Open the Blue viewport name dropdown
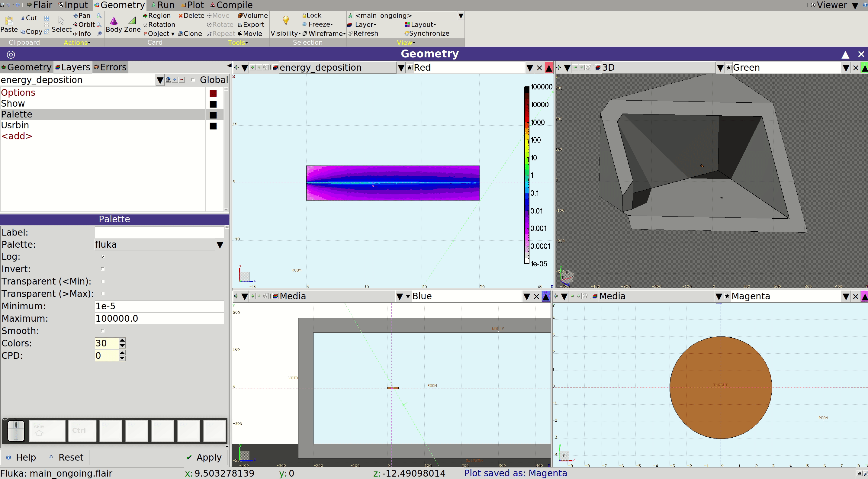Screen dimensions: 868x479 pyautogui.click(x=527, y=297)
